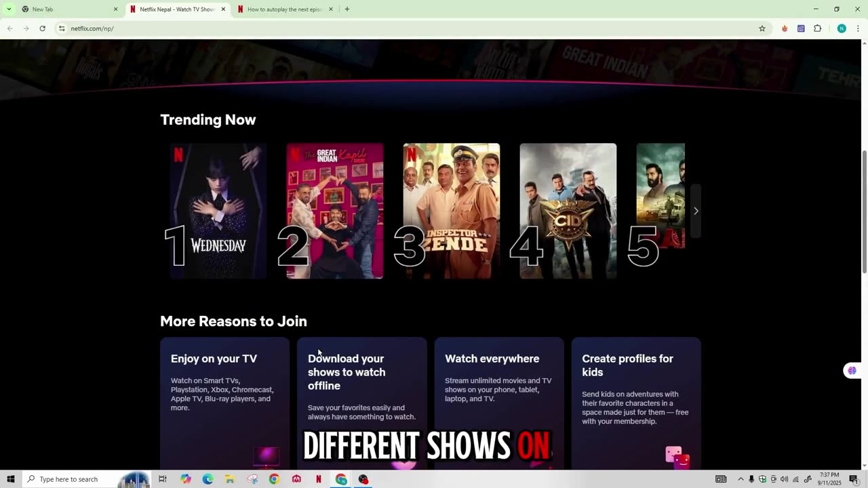The height and width of the screenshot is (488, 868).
Task: Open the Extensions puzzle-piece menu
Action: tap(817, 28)
